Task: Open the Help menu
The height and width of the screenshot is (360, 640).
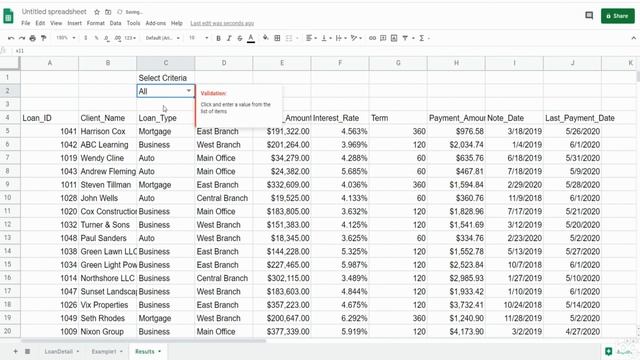Action: 176,23
